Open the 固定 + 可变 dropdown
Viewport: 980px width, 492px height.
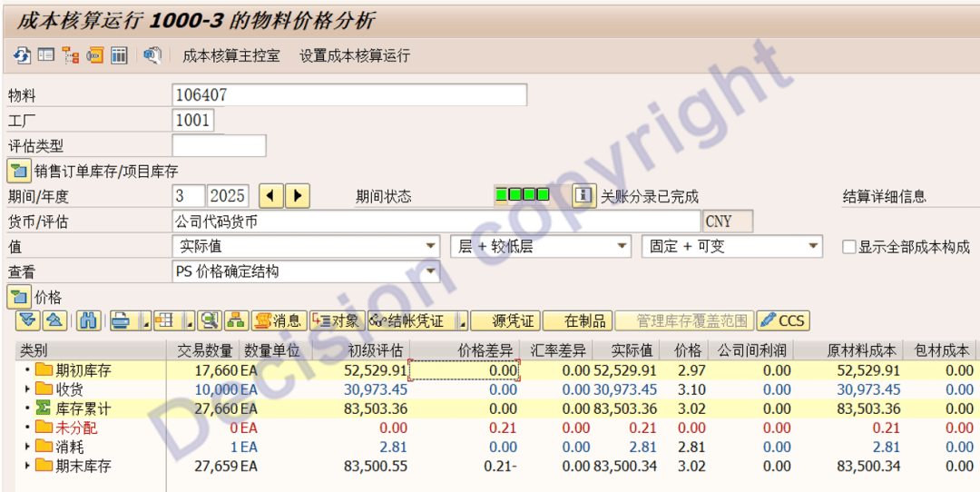click(813, 247)
